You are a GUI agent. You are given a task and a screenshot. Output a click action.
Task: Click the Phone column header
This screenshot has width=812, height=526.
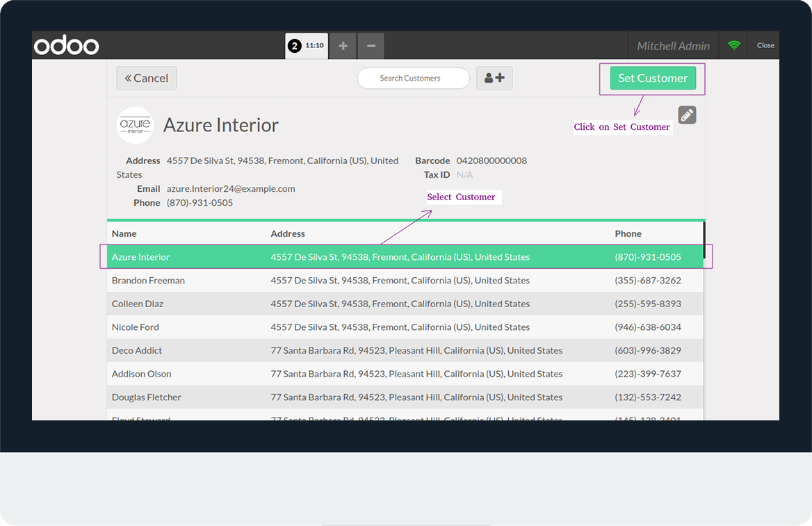628,233
